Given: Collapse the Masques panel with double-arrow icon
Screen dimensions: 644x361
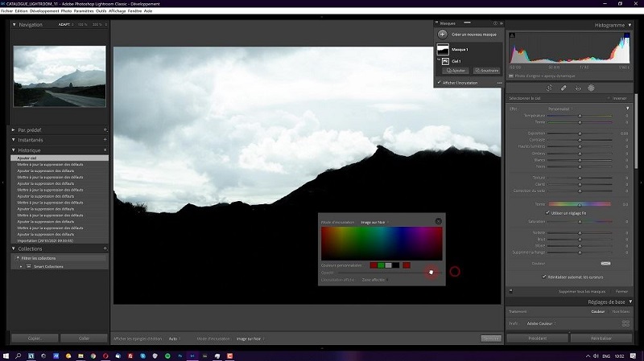Looking at the screenshot, I should click(x=501, y=23).
